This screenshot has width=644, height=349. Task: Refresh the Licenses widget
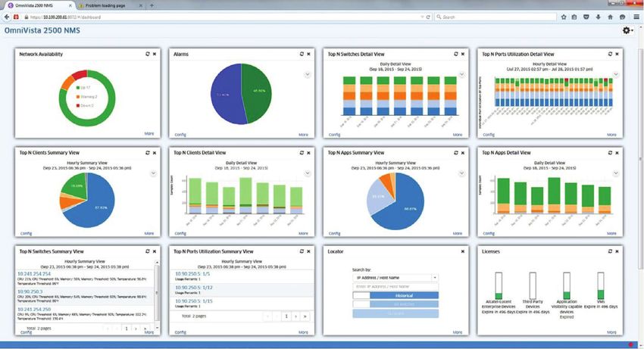click(x=610, y=251)
